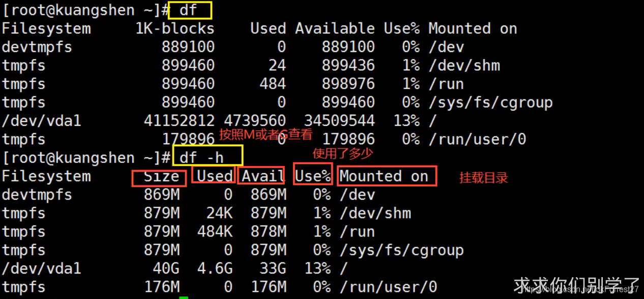Click '/dev/vda1' in the 1K-blocks table
This screenshot has width=644, height=299.
coord(42,121)
